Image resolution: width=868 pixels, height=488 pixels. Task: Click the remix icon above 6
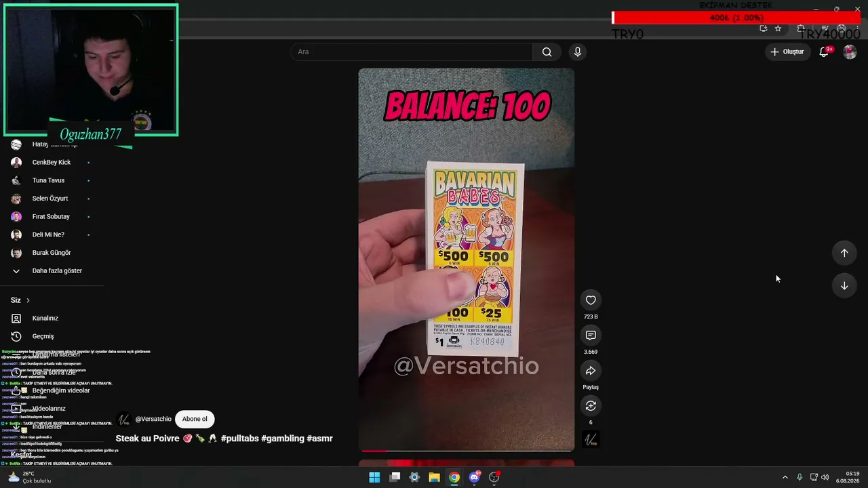[x=591, y=406]
